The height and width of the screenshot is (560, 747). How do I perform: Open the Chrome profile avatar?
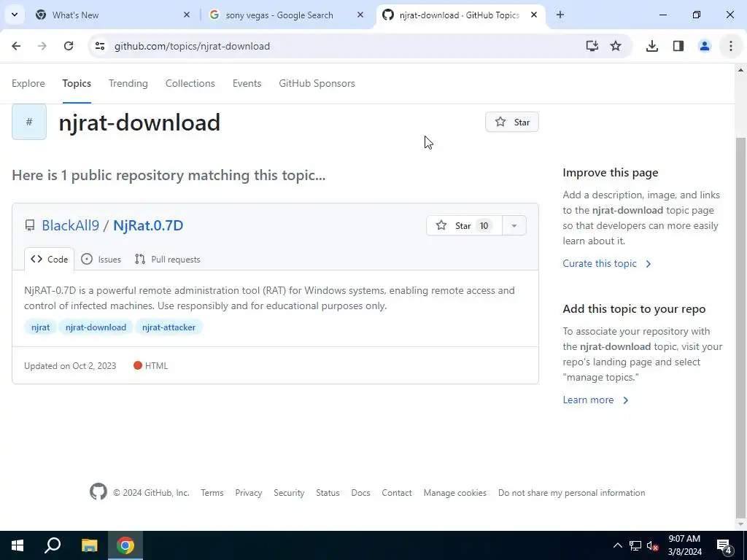point(704,46)
